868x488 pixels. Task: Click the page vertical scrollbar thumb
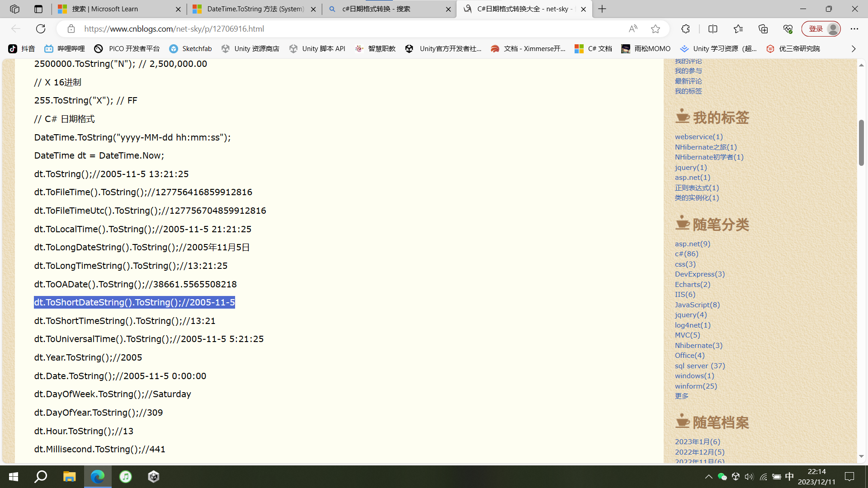coord(861,143)
